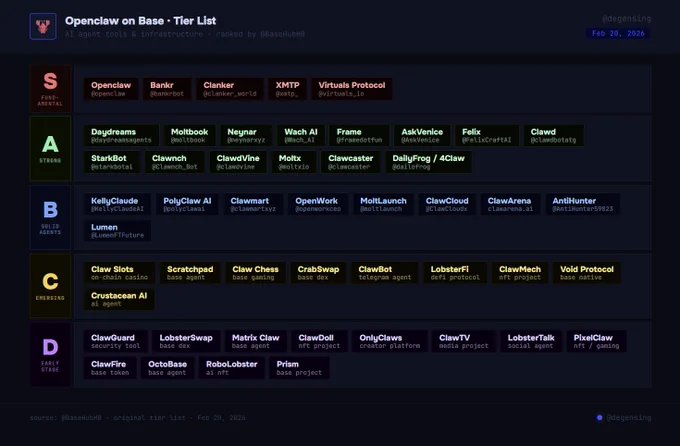Click the LobsterSwap card

tap(186, 341)
